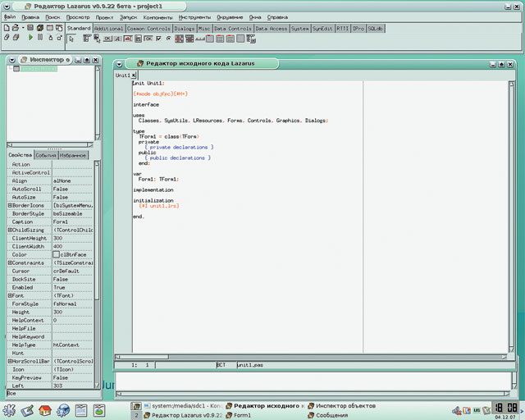The height and width of the screenshot is (420, 525).
Task: Click the Caption value Form1 field
Action: click(x=72, y=222)
